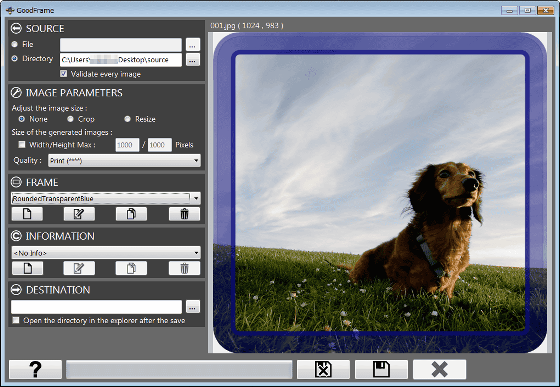Screen dimensions: 560x387
Task: Click the SOURCE section arrow icon
Action: [x=16, y=29]
